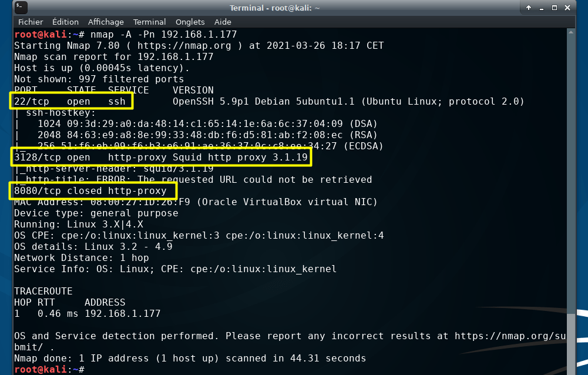The width and height of the screenshot is (588, 375).
Task: Click the terminal icon in title bar
Action: tap(21, 7)
